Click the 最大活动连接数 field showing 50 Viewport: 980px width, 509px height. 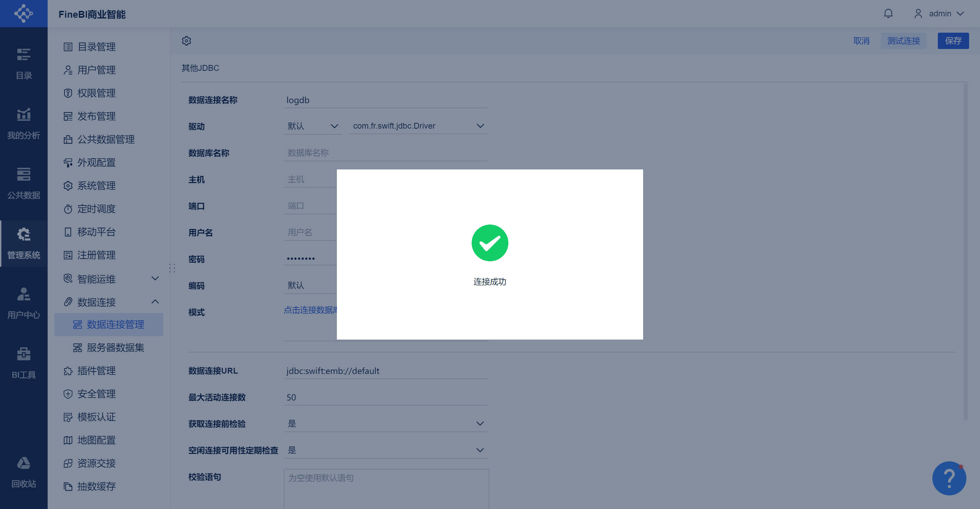point(386,397)
